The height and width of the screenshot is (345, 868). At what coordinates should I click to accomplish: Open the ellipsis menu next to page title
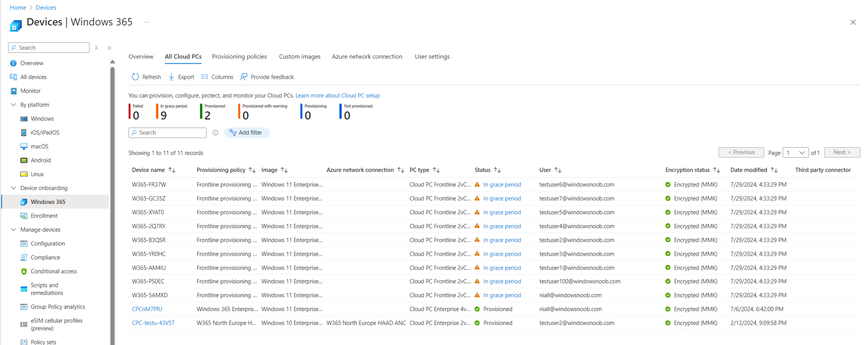coord(147,22)
